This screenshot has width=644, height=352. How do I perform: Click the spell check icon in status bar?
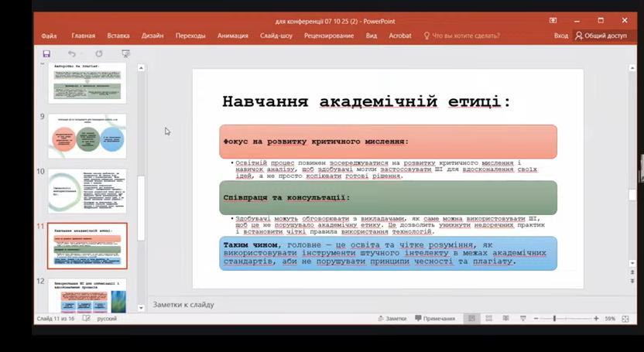pyautogui.click(x=87, y=319)
